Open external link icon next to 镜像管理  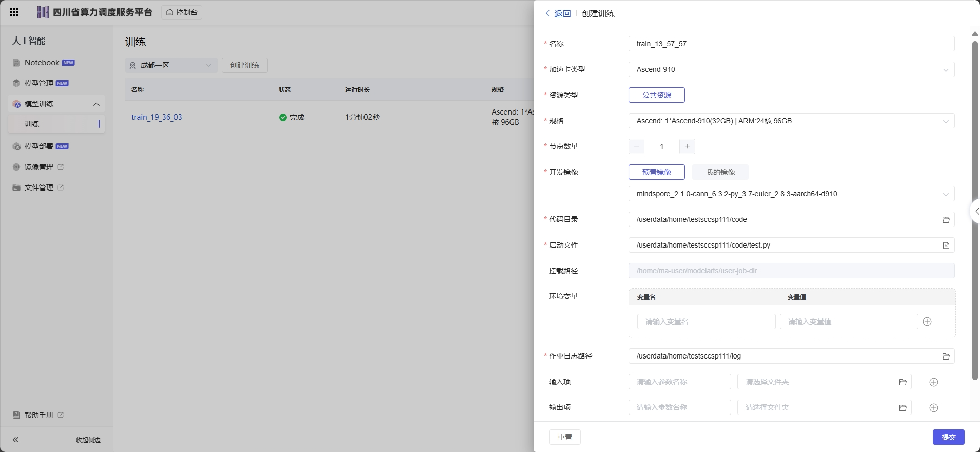coord(61,167)
